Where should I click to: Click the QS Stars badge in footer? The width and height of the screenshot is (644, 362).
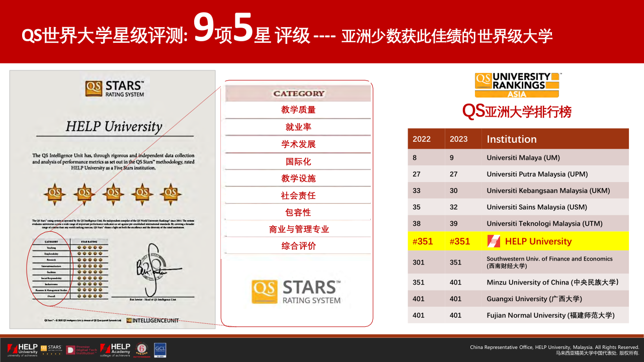point(51,349)
